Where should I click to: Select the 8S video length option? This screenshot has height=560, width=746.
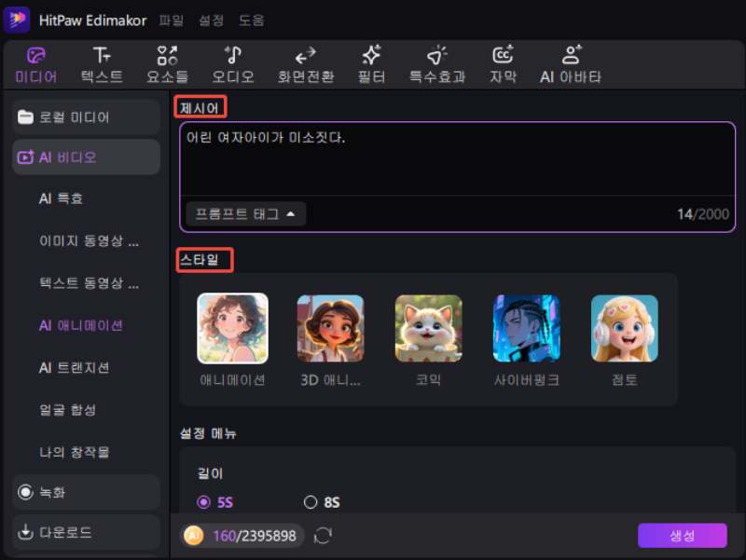pyautogui.click(x=311, y=502)
